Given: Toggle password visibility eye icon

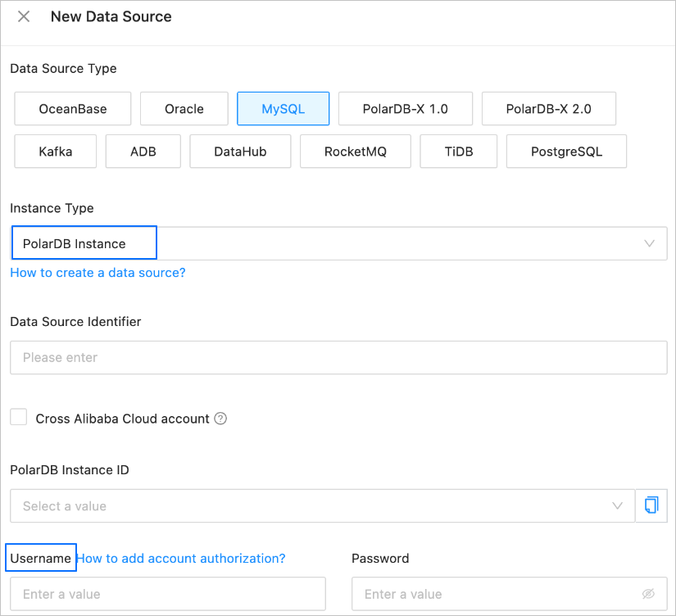Looking at the screenshot, I should (649, 594).
